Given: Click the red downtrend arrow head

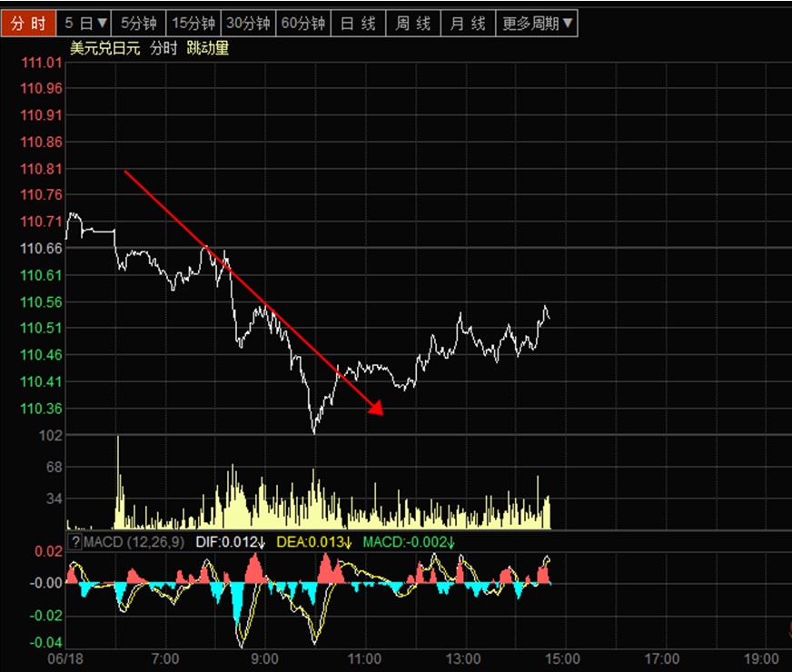Looking at the screenshot, I should point(377,410).
